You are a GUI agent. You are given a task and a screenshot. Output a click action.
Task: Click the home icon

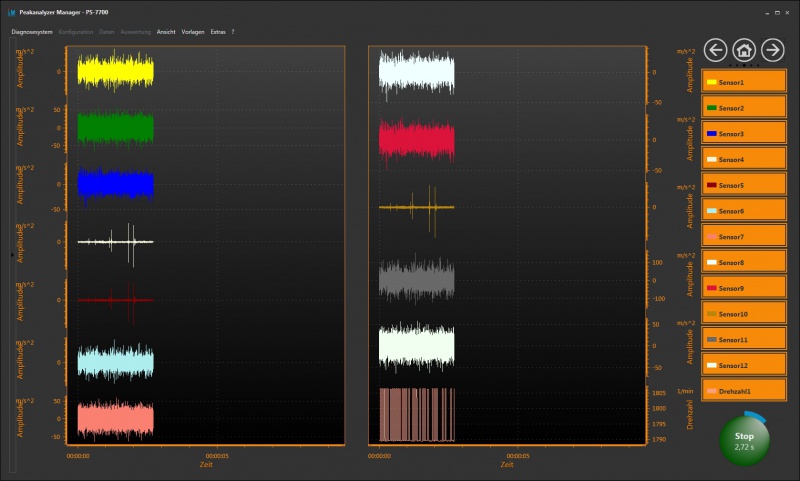pos(744,49)
